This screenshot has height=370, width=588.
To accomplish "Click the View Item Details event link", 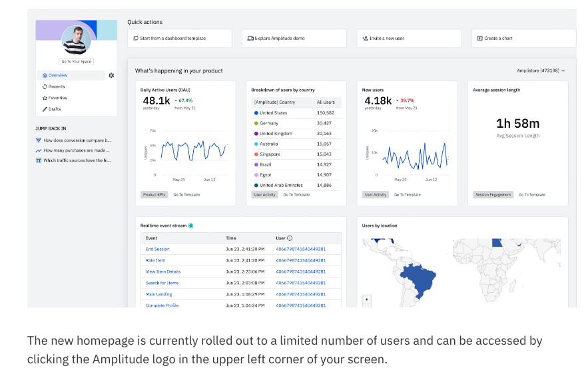I will coord(162,272).
